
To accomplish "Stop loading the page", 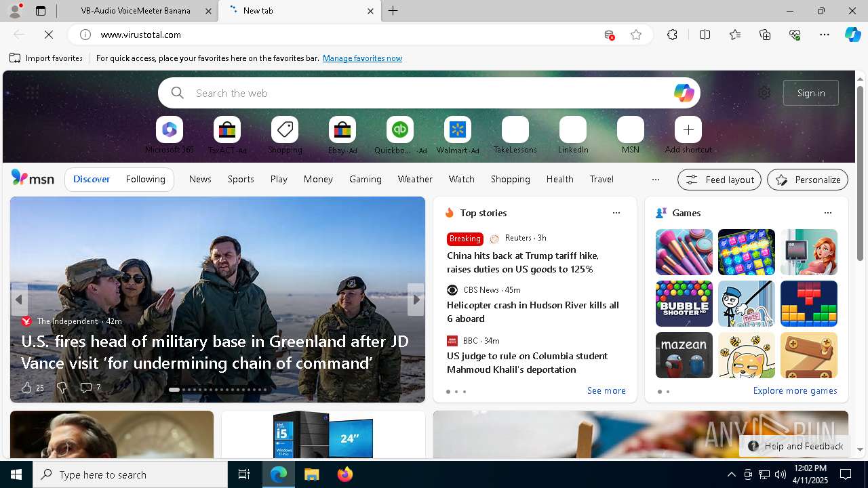I will pos(49,35).
